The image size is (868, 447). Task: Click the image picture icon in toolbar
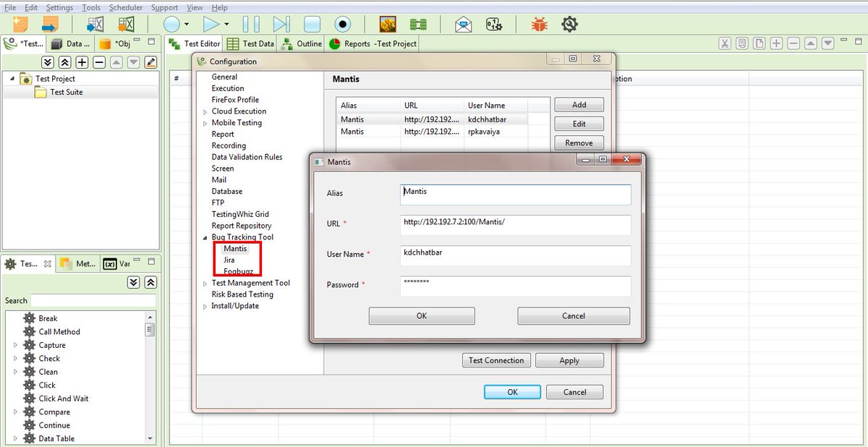tap(388, 24)
